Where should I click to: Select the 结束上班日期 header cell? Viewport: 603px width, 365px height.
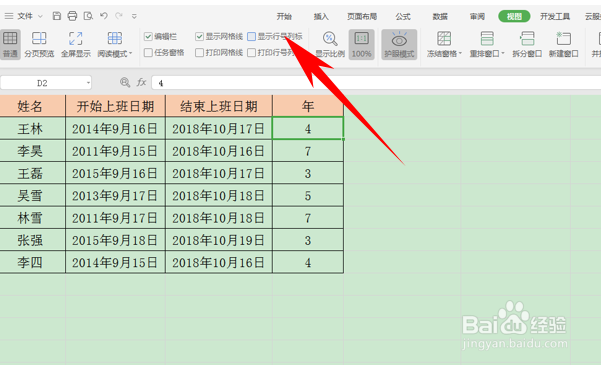pos(219,106)
